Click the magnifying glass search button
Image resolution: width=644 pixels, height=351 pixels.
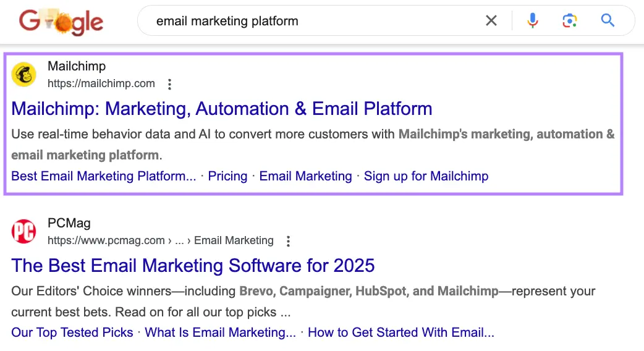click(608, 21)
